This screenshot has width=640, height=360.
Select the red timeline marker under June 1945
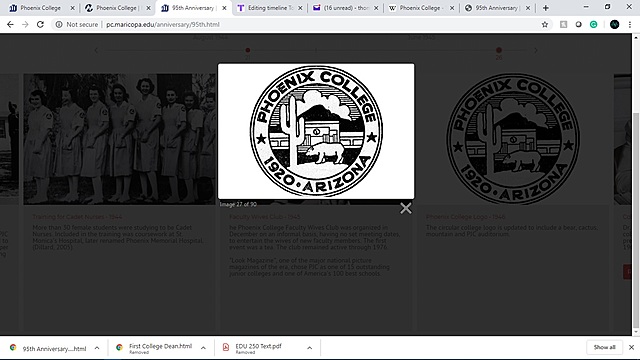click(499, 50)
